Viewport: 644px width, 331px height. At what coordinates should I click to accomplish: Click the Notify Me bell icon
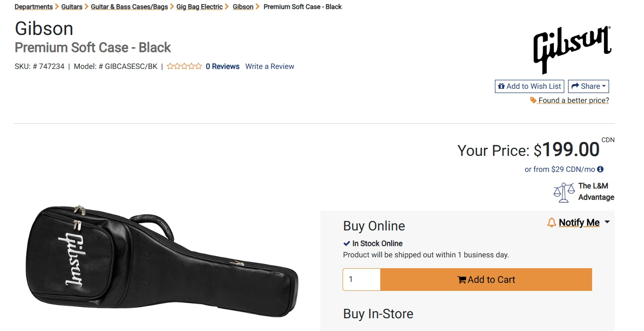click(552, 222)
